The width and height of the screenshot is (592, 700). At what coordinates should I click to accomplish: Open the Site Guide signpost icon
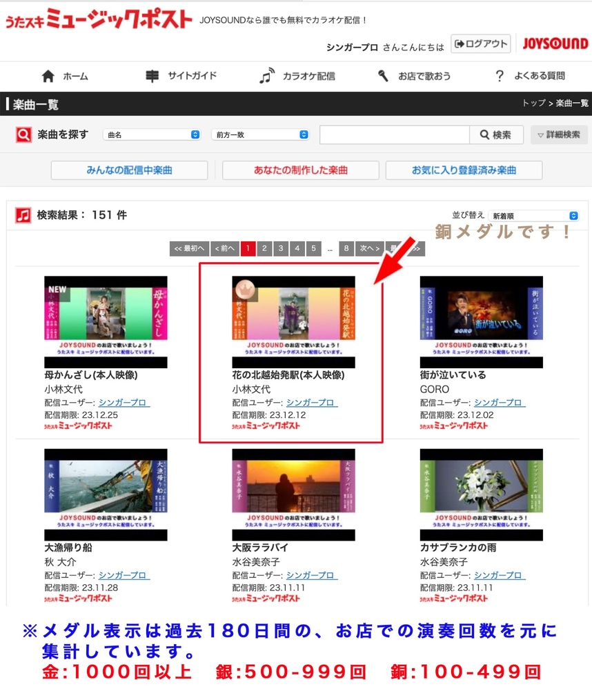coord(152,76)
